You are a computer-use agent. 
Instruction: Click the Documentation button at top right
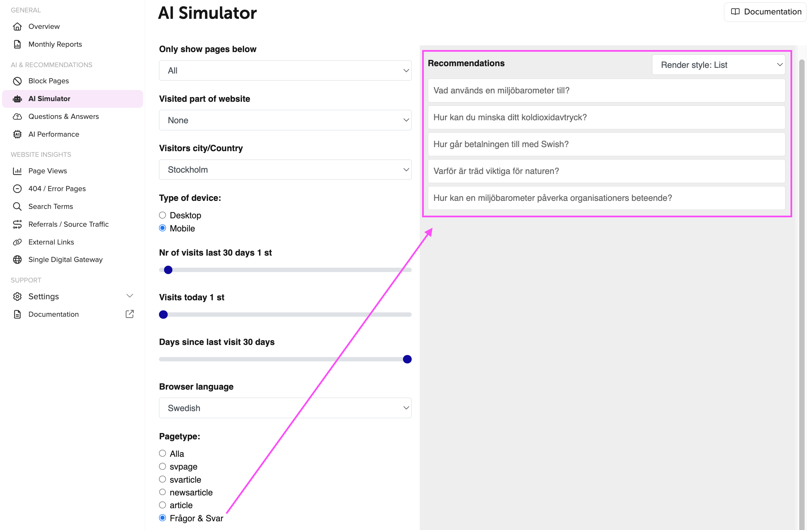tap(766, 12)
